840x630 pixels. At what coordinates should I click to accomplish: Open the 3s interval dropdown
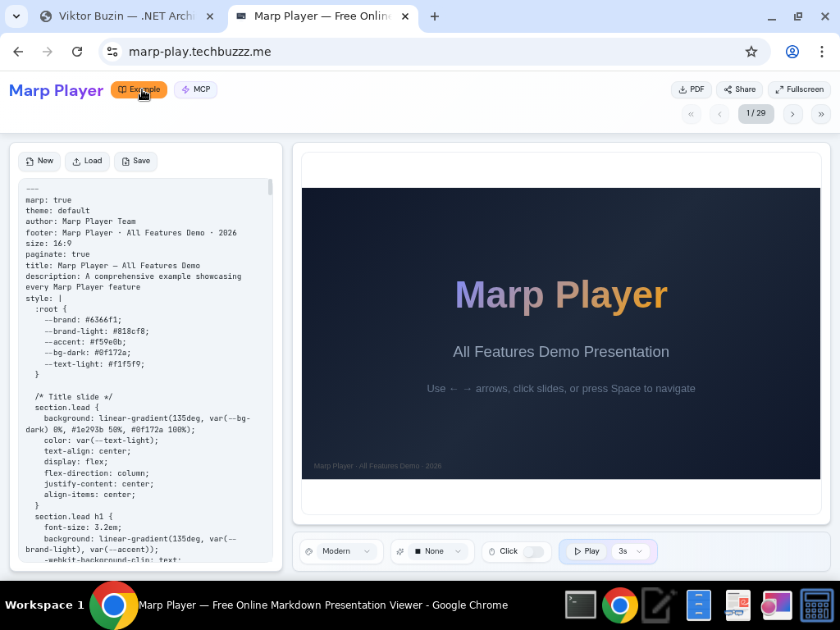click(x=630, y=551)
